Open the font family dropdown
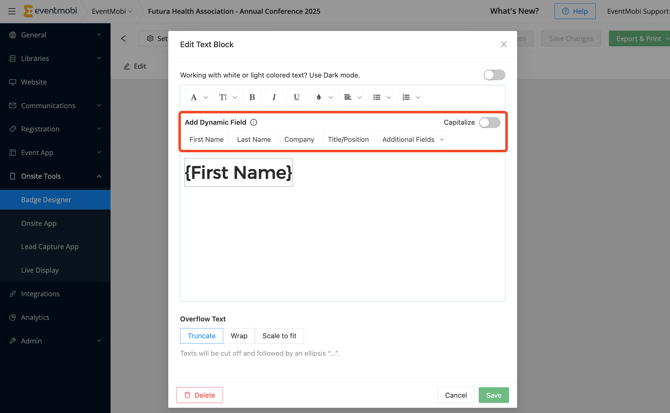Screen dimensions: 670x413 point(198,97)
